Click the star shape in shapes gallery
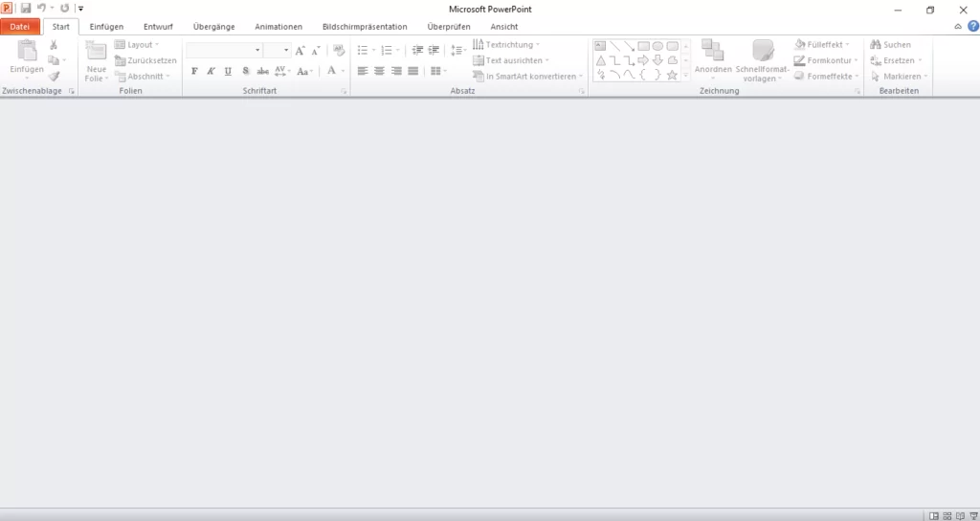This screenshot has width=980, height=521. [672, 75]
